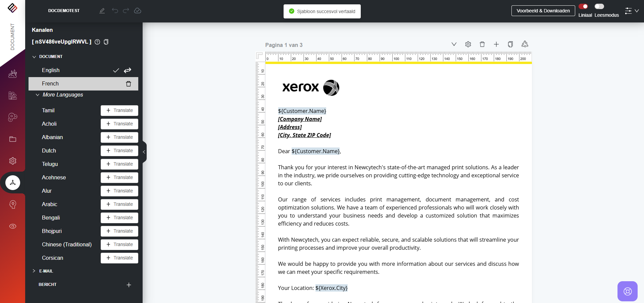Viewport: 644px width, 303px height.
Task: Open preview eye icon in left sidebar
Action: [x=13, y=226]
